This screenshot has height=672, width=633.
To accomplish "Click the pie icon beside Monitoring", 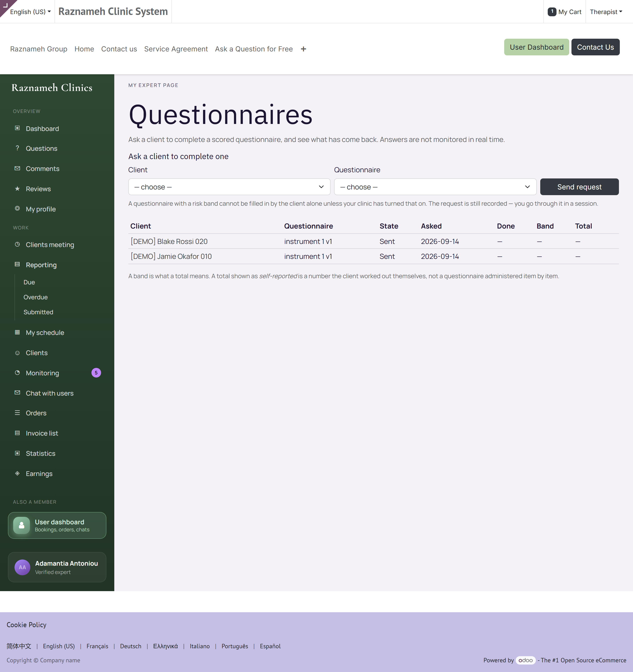I will 17,373.
